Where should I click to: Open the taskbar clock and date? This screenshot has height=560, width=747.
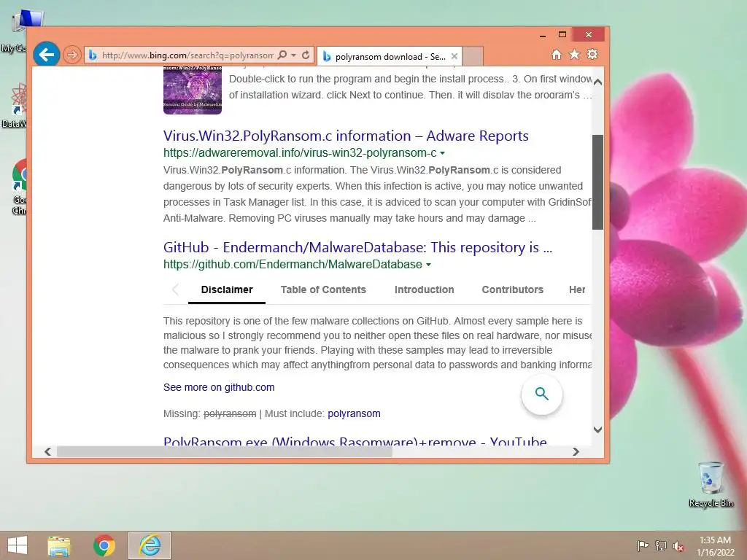(x=715, y=545)
